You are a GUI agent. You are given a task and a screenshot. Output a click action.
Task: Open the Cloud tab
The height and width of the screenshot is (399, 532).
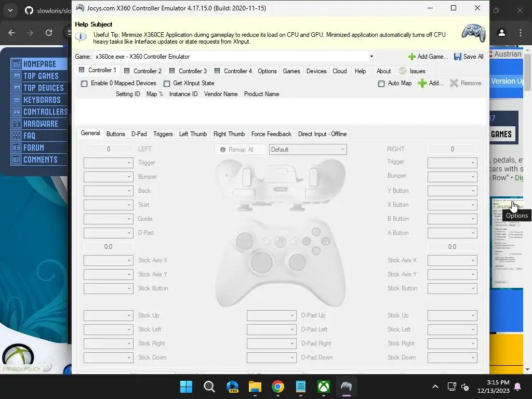pos(340,71)
